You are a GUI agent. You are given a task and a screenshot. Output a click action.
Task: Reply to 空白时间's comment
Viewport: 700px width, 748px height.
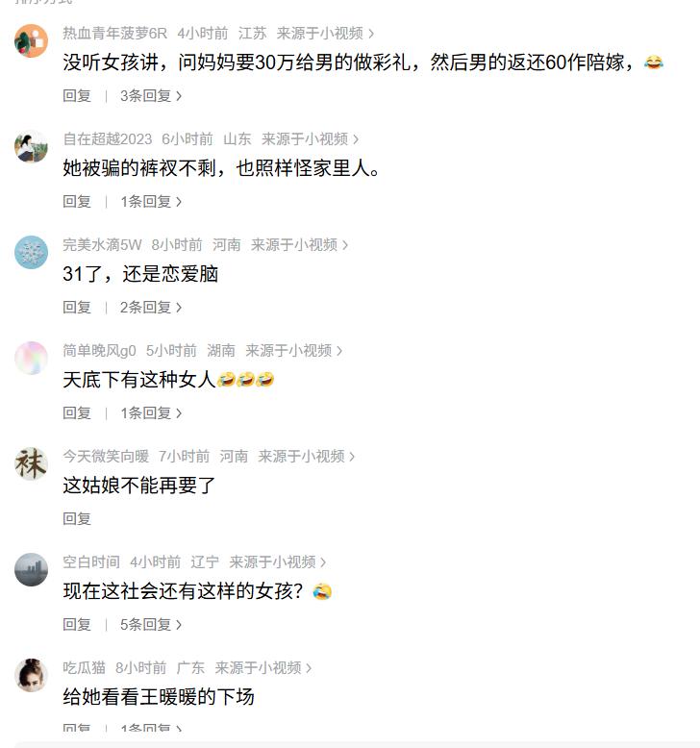[77, 625]
